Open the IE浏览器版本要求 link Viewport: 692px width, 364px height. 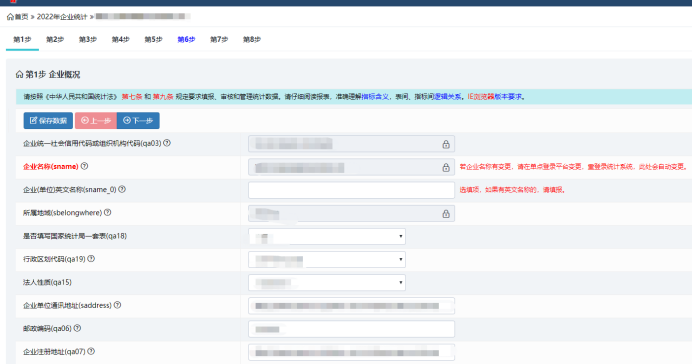pos(494,97)
